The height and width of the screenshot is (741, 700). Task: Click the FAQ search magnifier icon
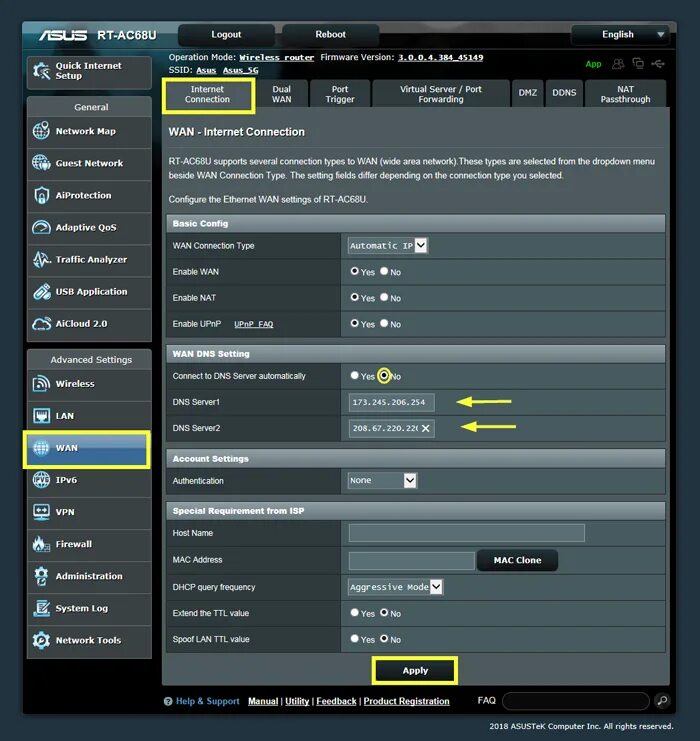[x=663, y=700]
